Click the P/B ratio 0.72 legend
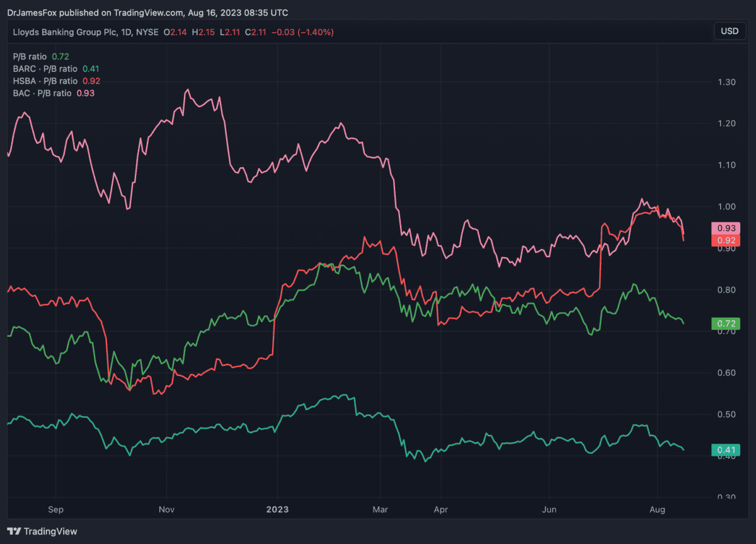Screen dimensions: 756x544 coord(39,56)
